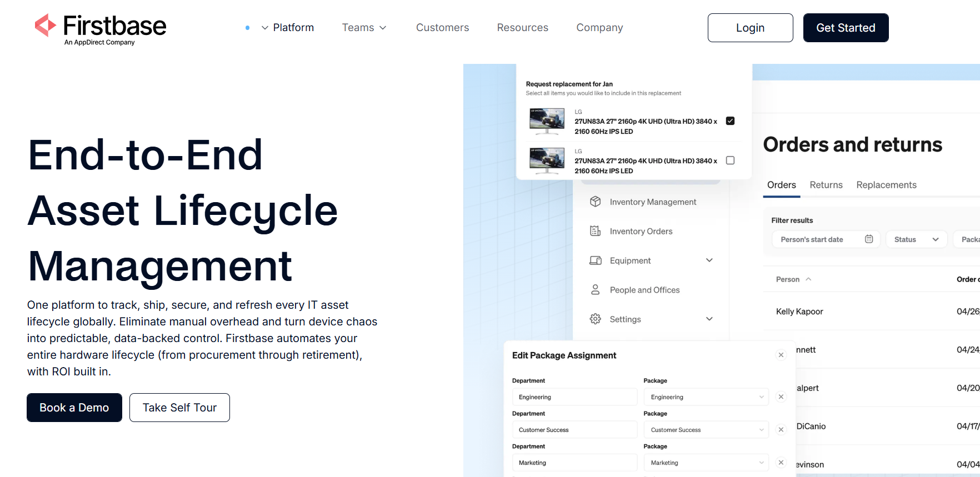Click the Marketing department field
Viewport: 980px width, 477px height.
coord(574,463)
